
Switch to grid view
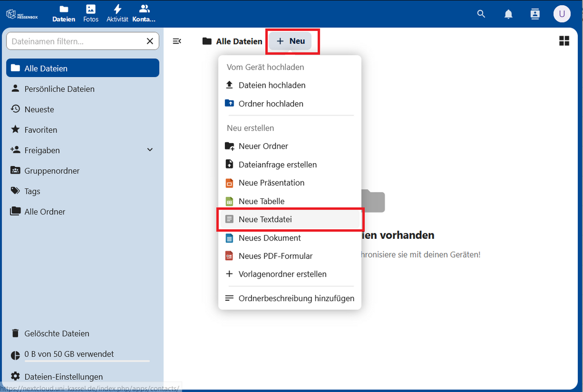pyautogui.click(x=564, y=41)
